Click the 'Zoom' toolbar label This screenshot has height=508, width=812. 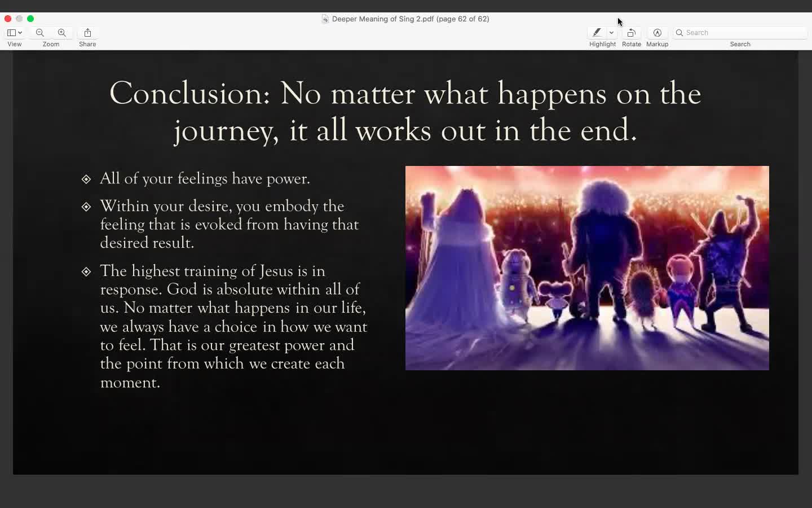(51, 44)
